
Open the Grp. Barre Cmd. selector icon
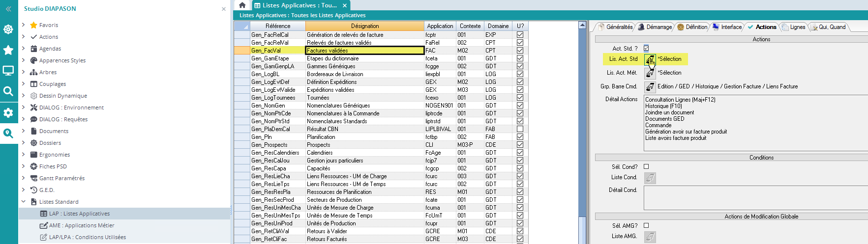click(x=650, y=87)
